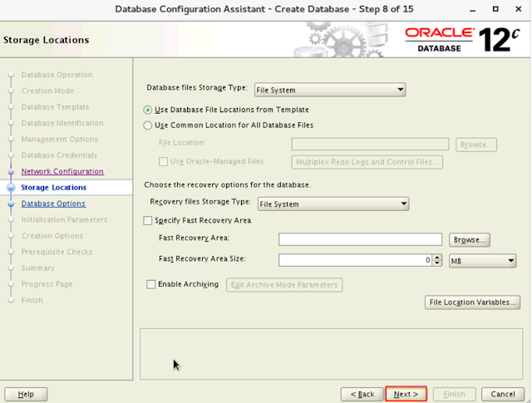The image size is (532, 403).
Task: Select the Management Options step
Action: coord(59,139)
